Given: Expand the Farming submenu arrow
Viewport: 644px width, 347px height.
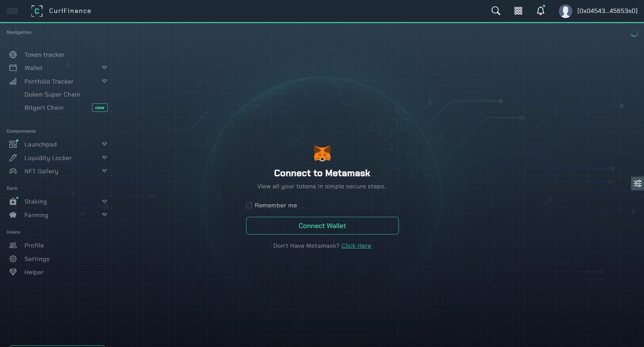Looking at the screenshot, I should tap(105, 215).
